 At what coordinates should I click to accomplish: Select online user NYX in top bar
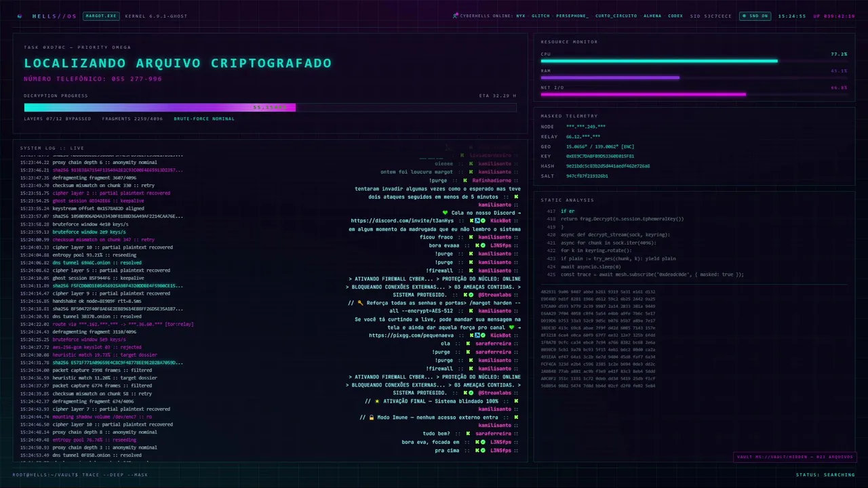click(x=521, y=16)
